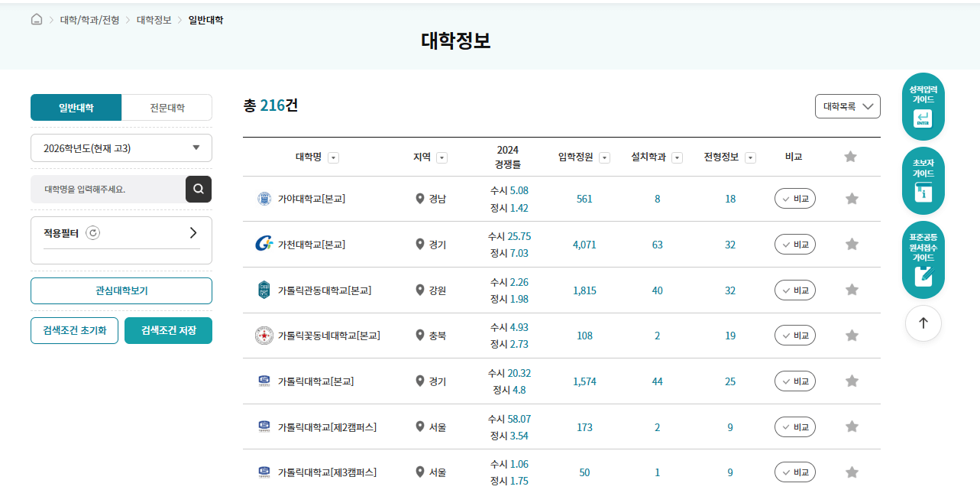Toggle the favorite star for 가야대학교[본교]

coord(852,198)
